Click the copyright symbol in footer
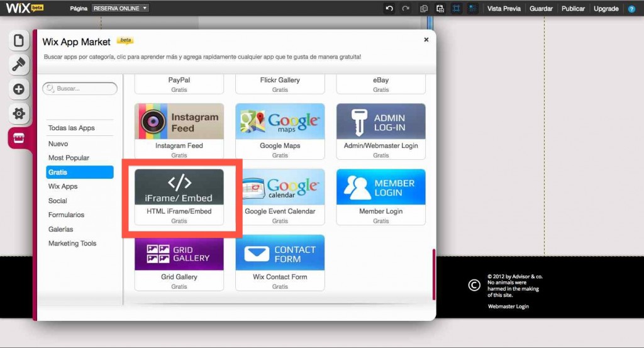The image size is (644, 348). (474, 285)
